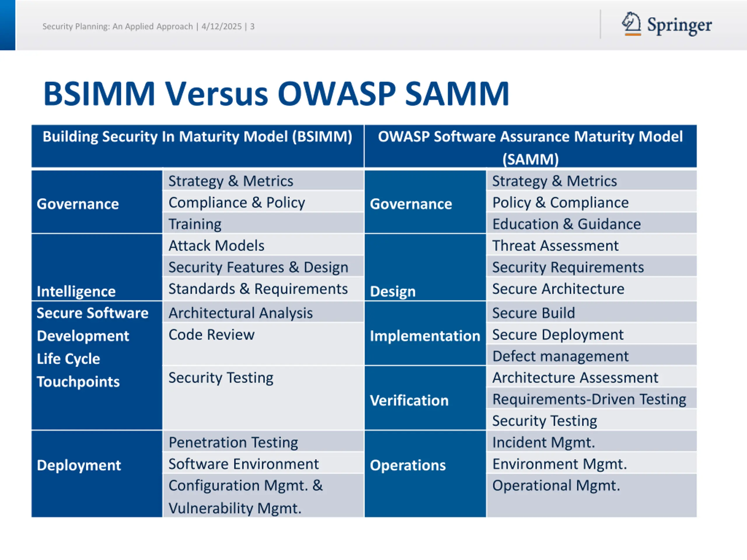Click the 'Security Requirements' cell

[x=592, y=266]
